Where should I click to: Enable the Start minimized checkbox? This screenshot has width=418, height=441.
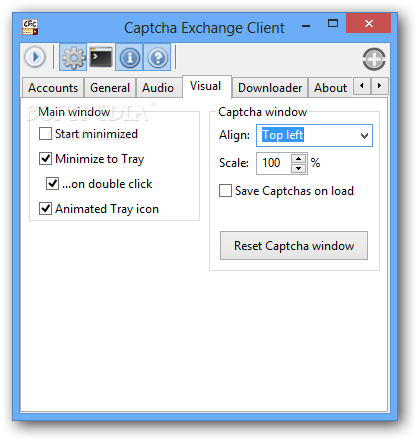[45, 134]
